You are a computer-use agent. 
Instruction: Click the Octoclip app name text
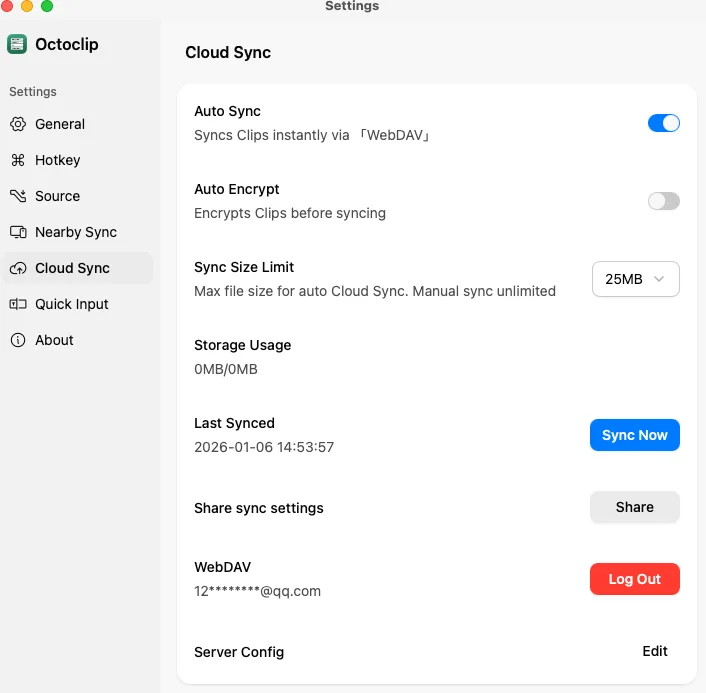[67, 44]
